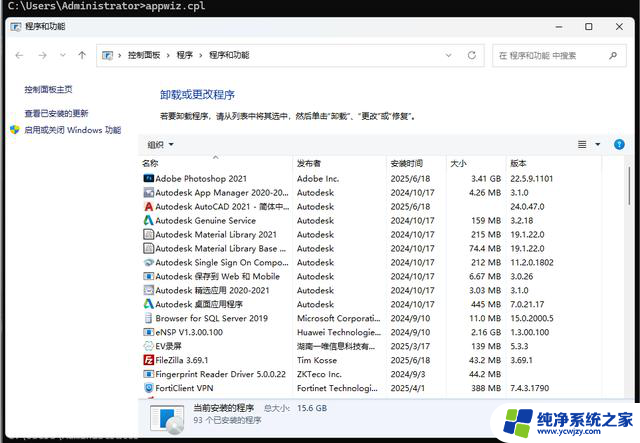
Task: Click the Autodesk 桌面应用程序 icon
Action: [149, 304]
